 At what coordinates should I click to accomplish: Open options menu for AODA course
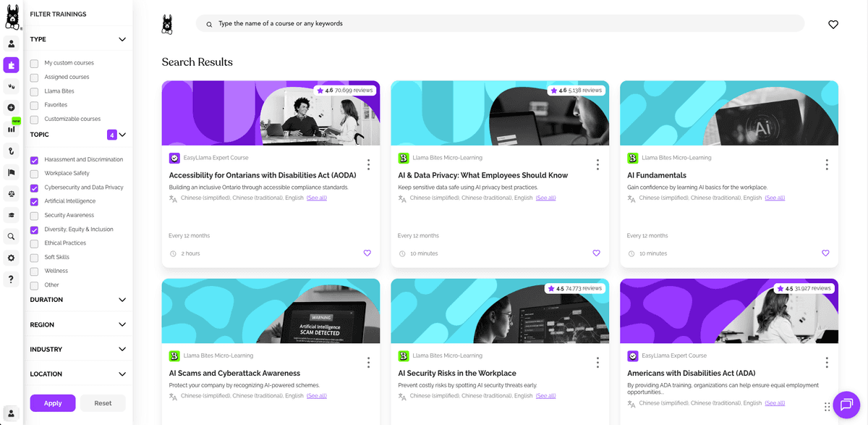368,164
